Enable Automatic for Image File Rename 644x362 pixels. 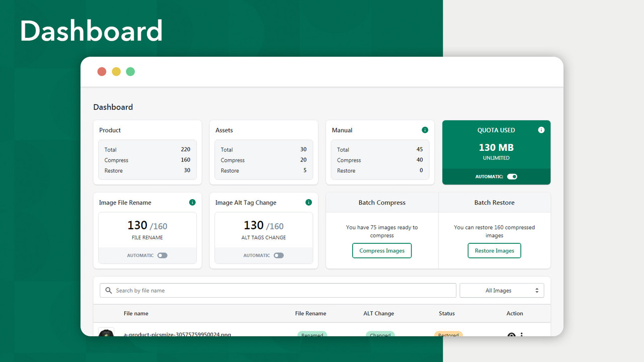[162, 255]
